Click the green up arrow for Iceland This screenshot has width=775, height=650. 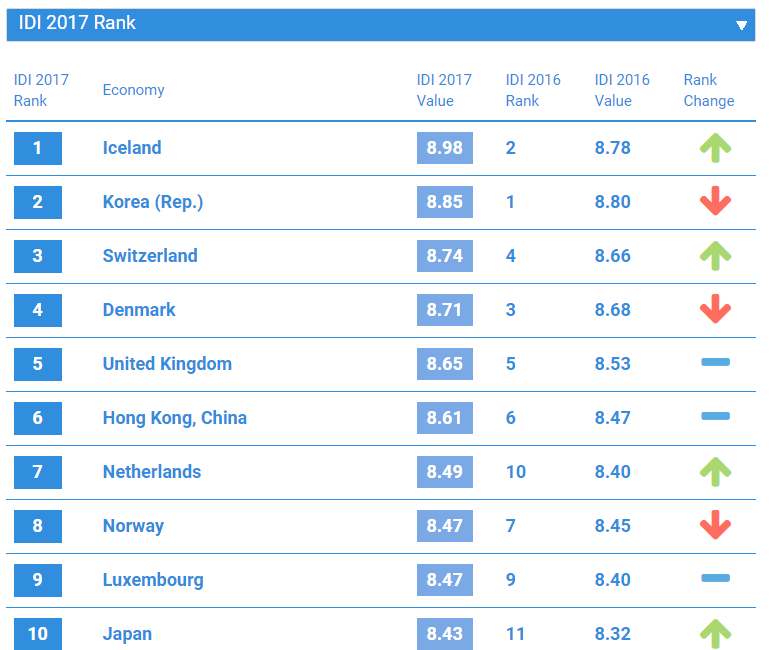715,148
